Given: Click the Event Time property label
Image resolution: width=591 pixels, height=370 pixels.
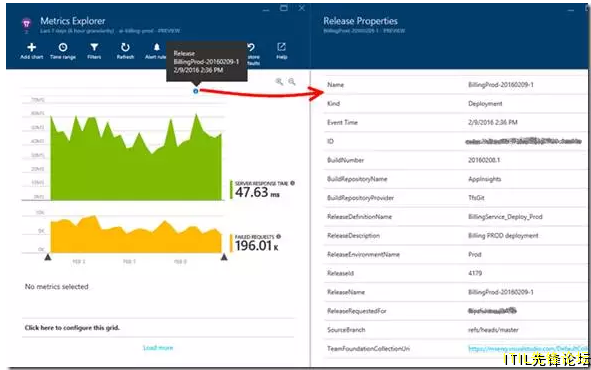Looking at the screenshot, I should tap(342, 122).
